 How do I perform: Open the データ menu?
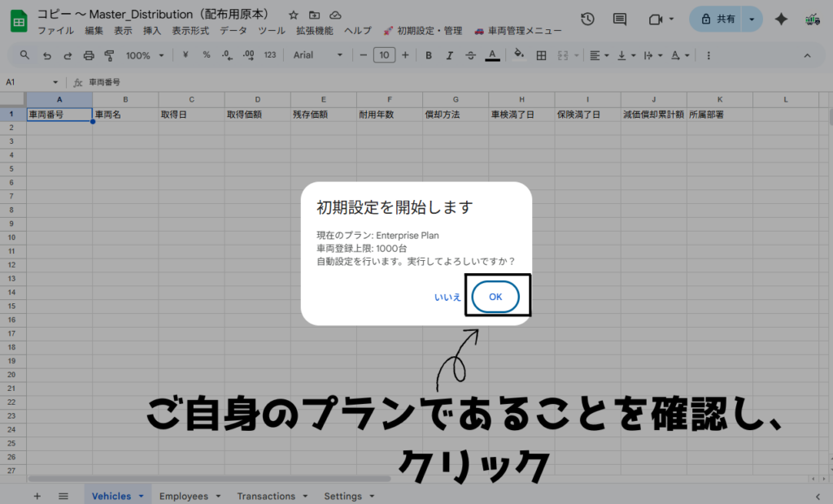[x=233, y=31]
